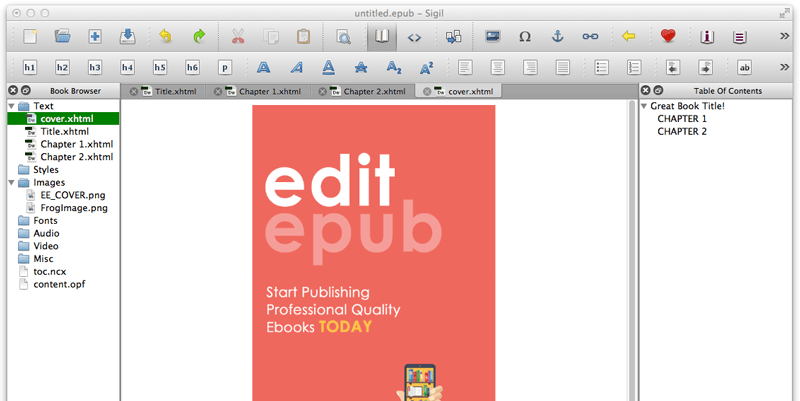
Task: Copy selection icon in toolbar
Action: [270, 36]
